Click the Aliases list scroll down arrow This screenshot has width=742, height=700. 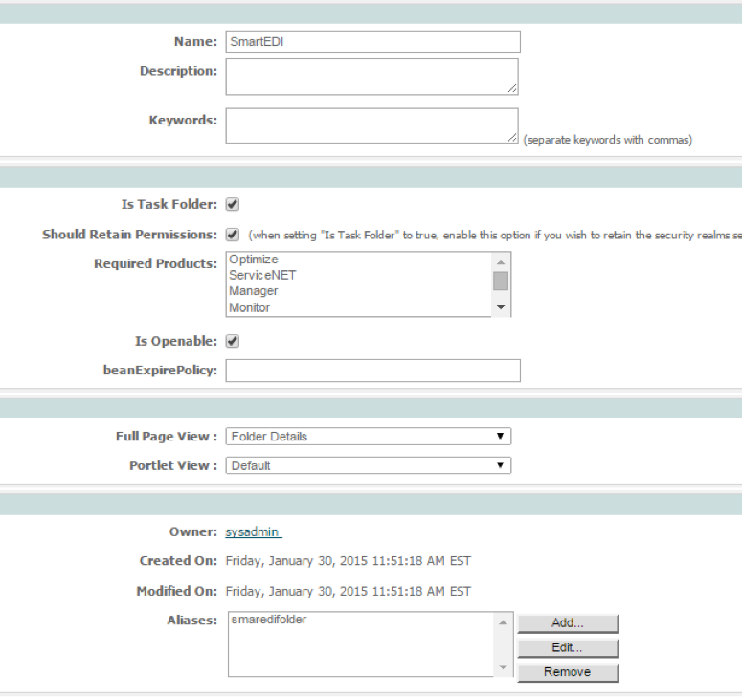[x=503, y=667]
